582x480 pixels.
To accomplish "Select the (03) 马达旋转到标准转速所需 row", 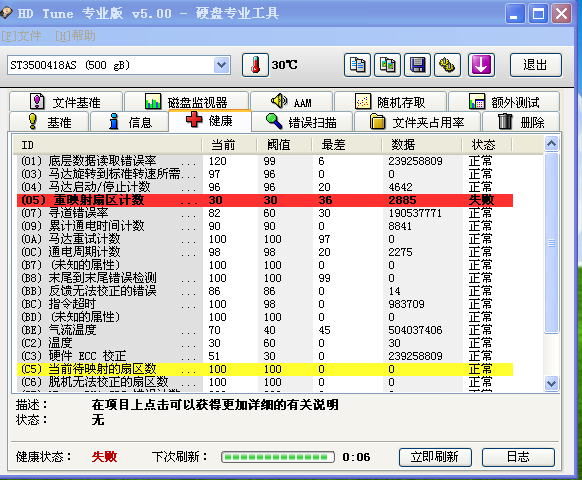I will pyautogui.click(x=265, y=174).
